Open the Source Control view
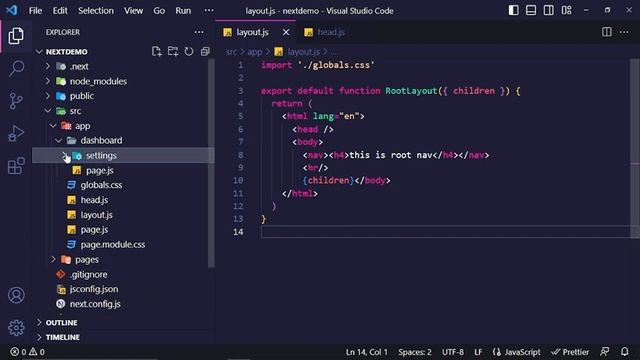The width and height of the screenshot is (640, 360). (16, 100)
